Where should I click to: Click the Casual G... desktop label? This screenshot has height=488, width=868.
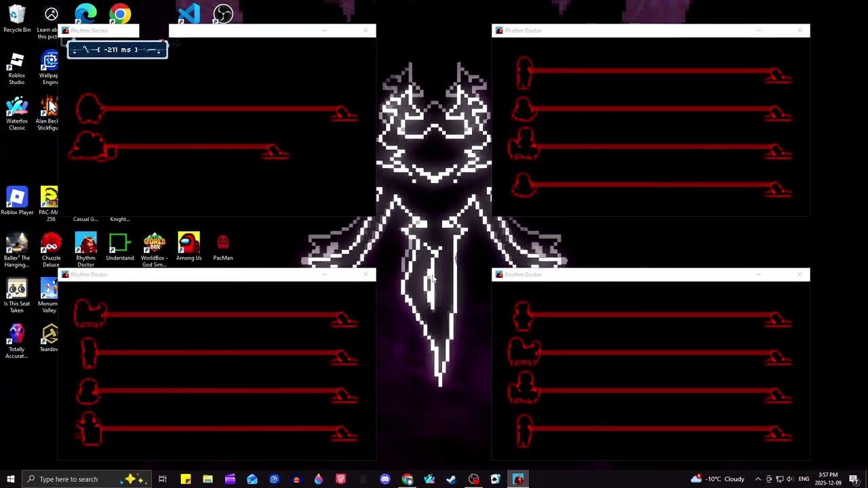click(85, 219)
